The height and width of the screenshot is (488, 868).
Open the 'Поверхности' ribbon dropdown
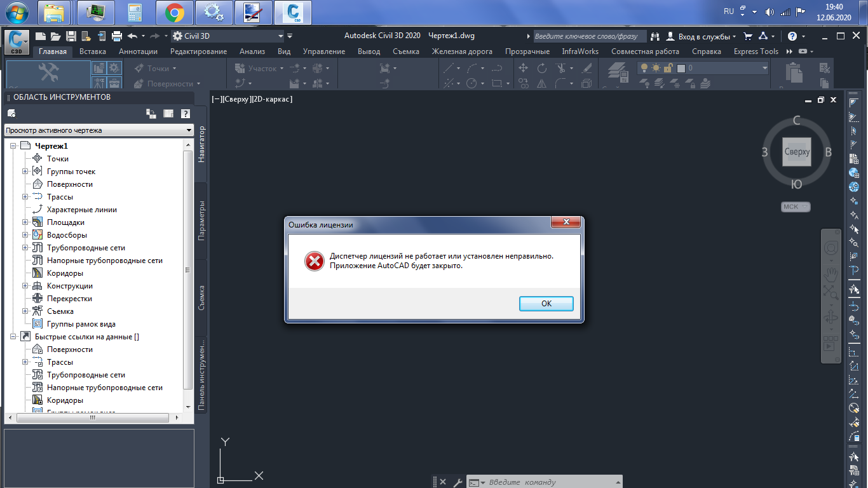166,83
